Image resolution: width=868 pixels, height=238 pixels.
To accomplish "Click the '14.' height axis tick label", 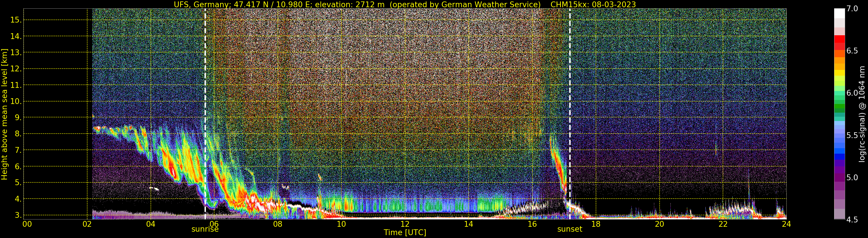I will [x=16, y=36].
